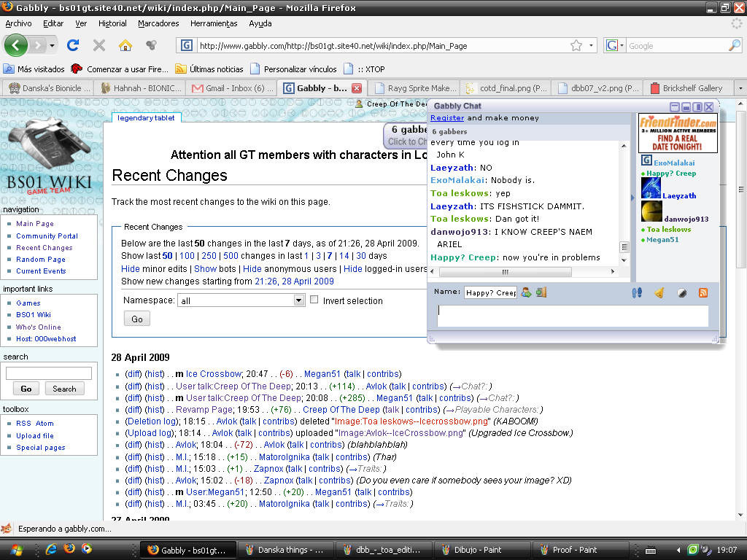
Task: Click the black-and-white circle icon in Gabbly chat
Action: (x=681, y=292)
